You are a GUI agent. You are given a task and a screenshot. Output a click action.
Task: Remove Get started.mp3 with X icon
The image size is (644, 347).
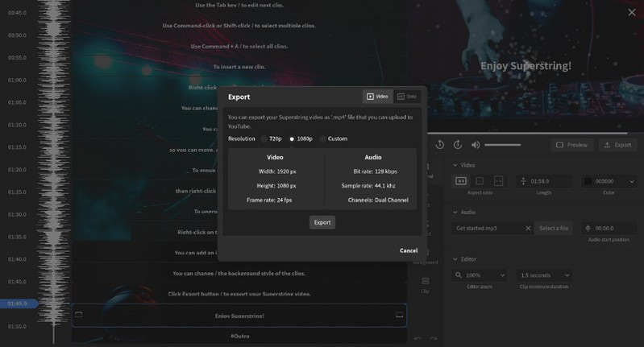(528, 229)
